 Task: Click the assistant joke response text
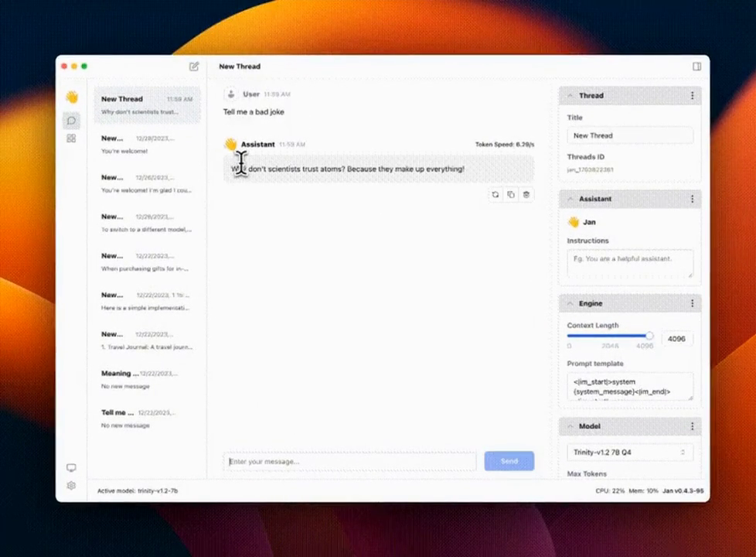click(x=348, y=169)
